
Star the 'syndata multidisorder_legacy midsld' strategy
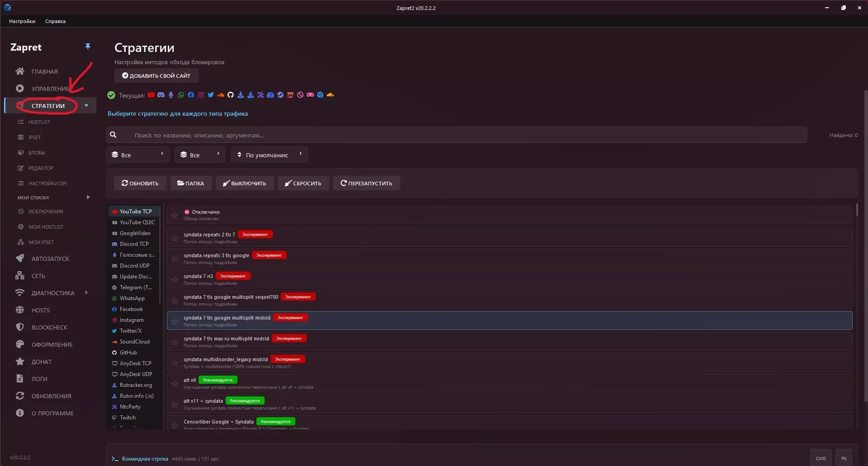pyautogui.click(x=175, y=362)
